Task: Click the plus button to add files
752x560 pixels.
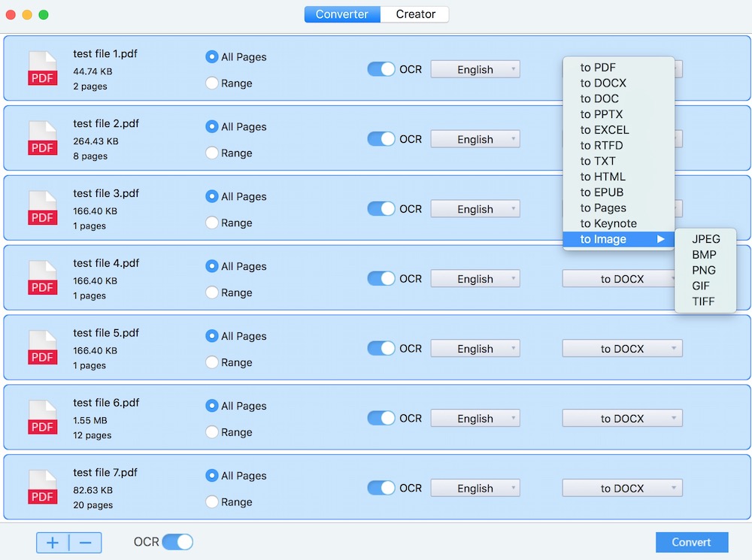Action: tap(53, 543)
